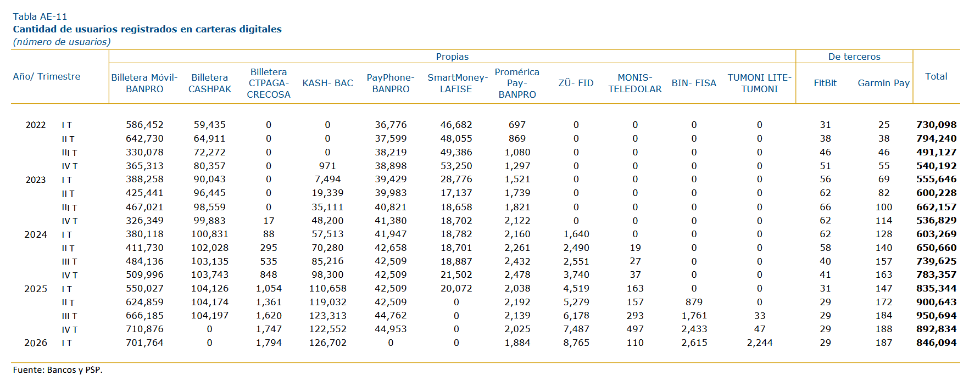The width and height of the screenshot is (980, 392).
Task: Click the value '17,137'
Action: click(456, 193)
